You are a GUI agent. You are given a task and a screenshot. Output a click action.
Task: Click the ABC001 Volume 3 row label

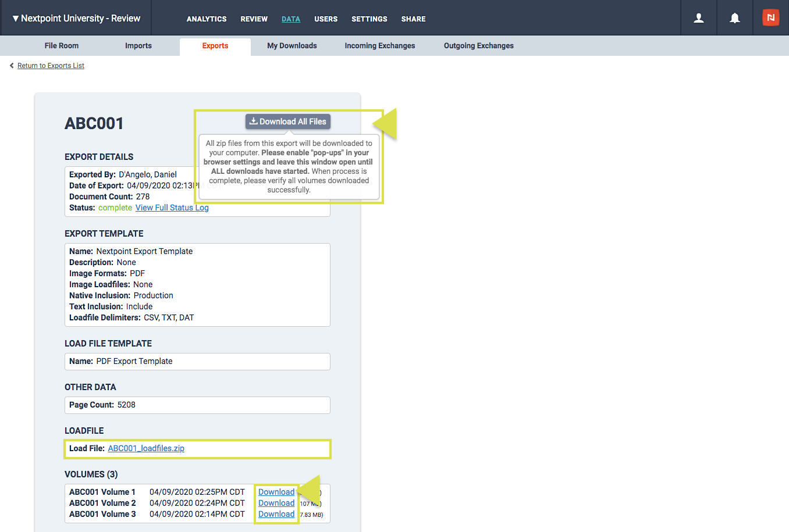(102, 514)
